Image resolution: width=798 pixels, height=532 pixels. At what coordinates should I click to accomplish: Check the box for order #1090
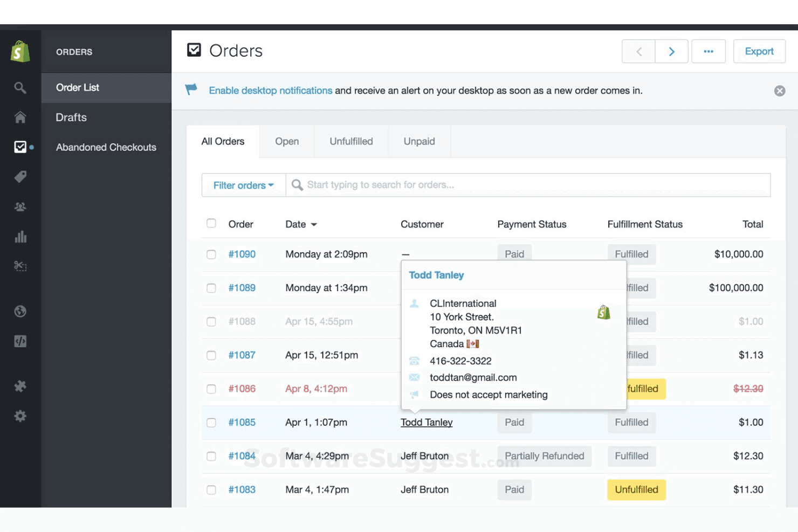point(211,254)
